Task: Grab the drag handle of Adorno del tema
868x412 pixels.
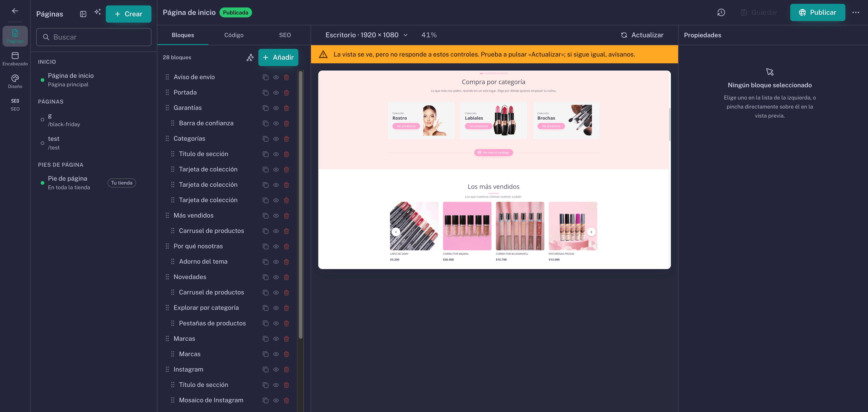Action: pos(172,261)
